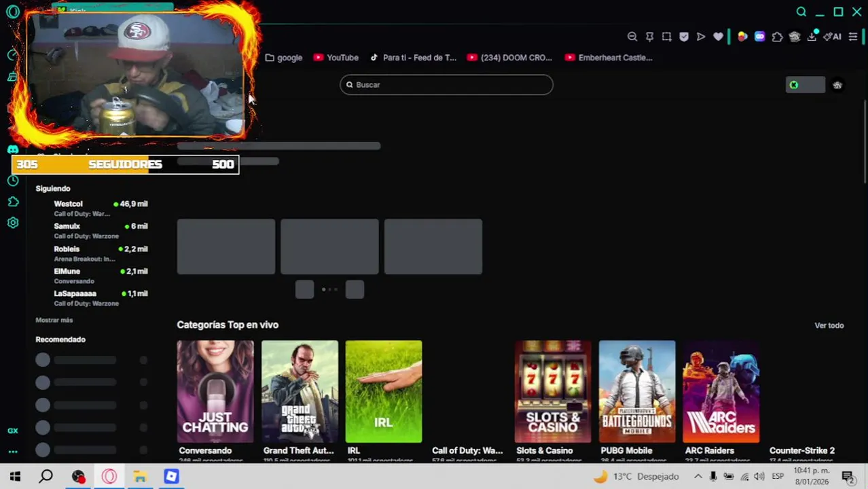The image size is (868, 489).
Task: Open Westcol's followed channel
Action: click(x=92, y=208)
